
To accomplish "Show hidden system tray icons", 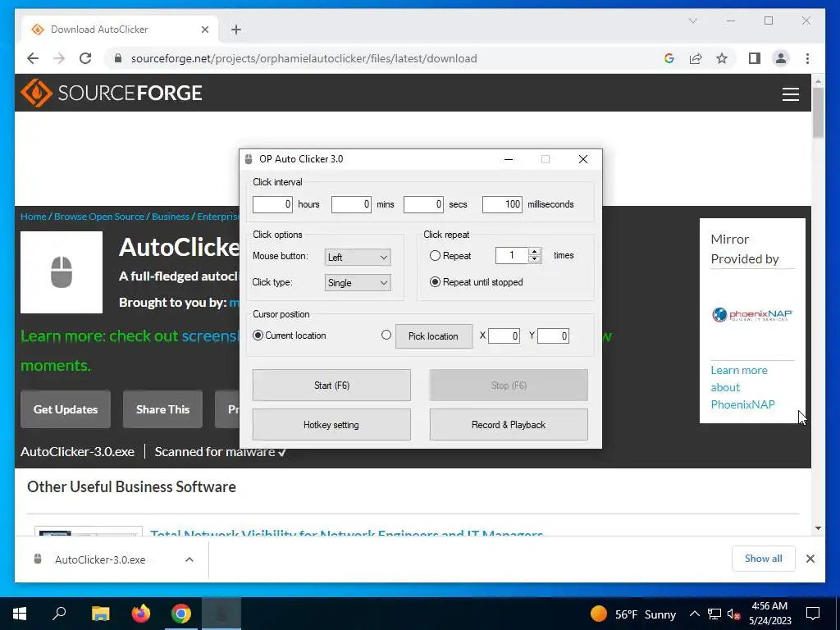I will click(694, 614).
